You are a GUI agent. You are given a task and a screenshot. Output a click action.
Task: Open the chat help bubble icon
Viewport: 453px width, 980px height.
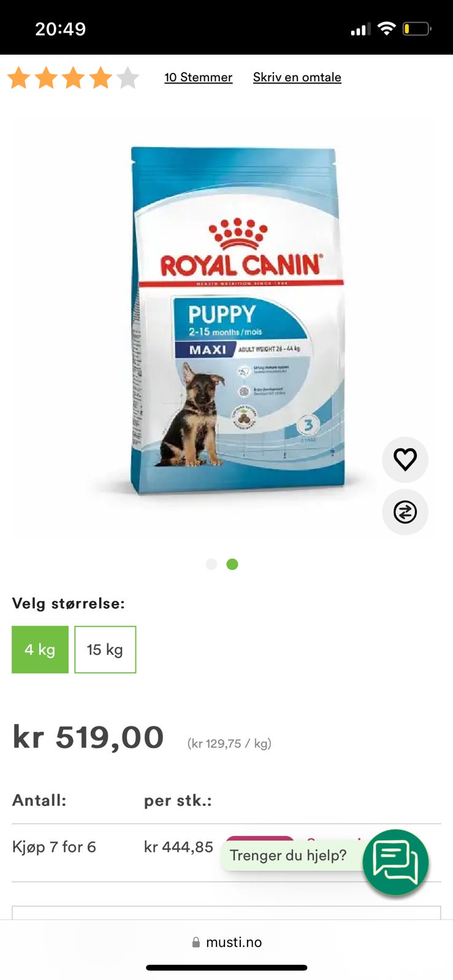pos(395,862)
